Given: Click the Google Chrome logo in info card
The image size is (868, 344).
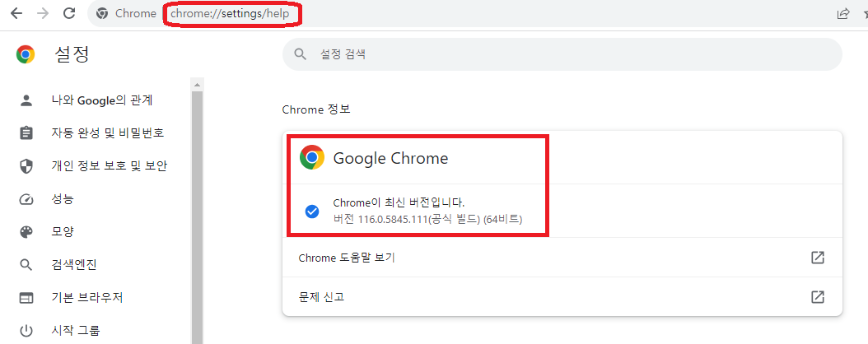Looking at the screenshot, I should [311, 158].
